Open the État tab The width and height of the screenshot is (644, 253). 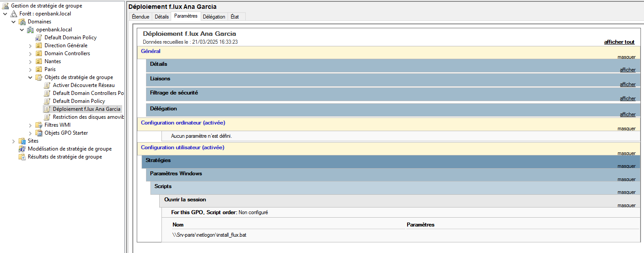pos(235,17)
